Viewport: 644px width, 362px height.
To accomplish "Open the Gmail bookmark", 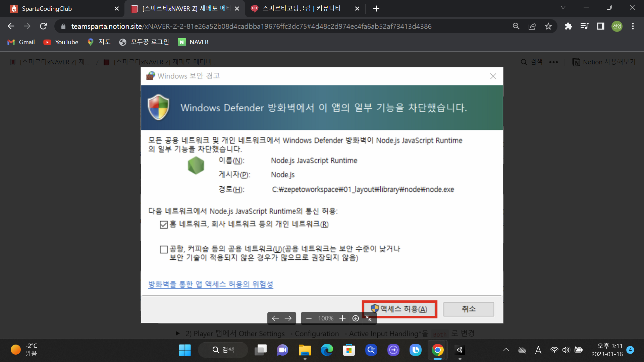I will (x=21, y=42).
